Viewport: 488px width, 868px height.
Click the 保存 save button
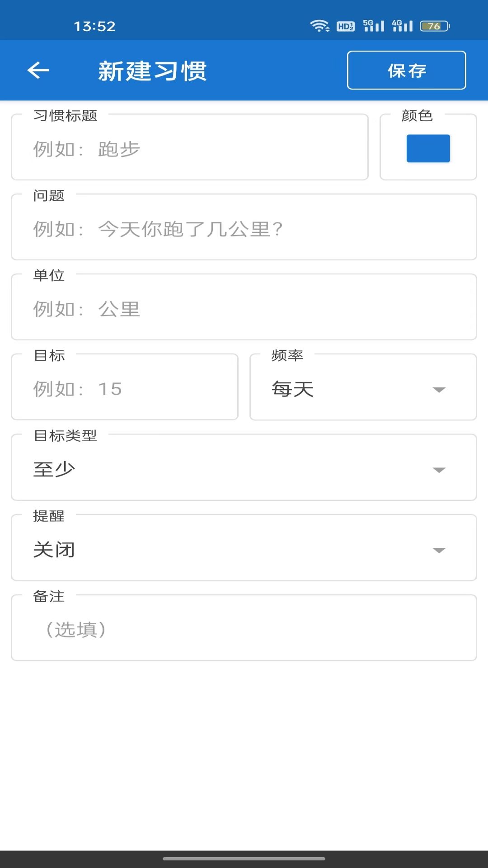(406, 71)
